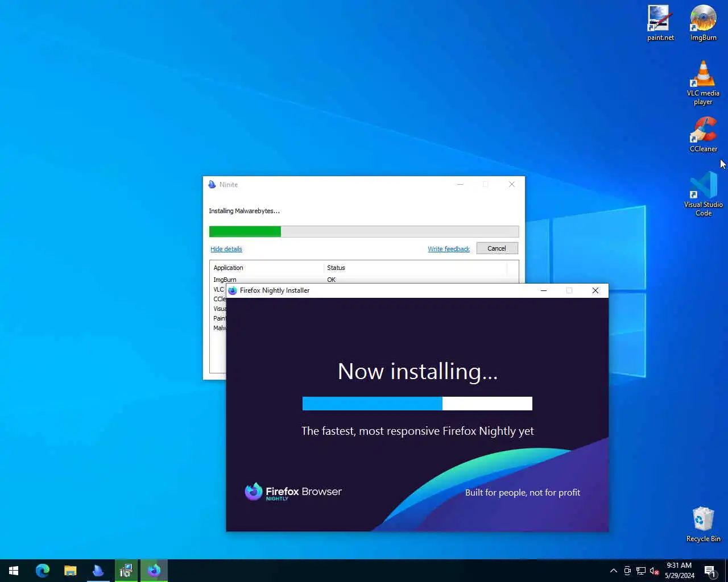The height and width of the screenshot is (582, 728).
Task: Click the Firefox Browser Nightly logo
Action: click(293, 492)
